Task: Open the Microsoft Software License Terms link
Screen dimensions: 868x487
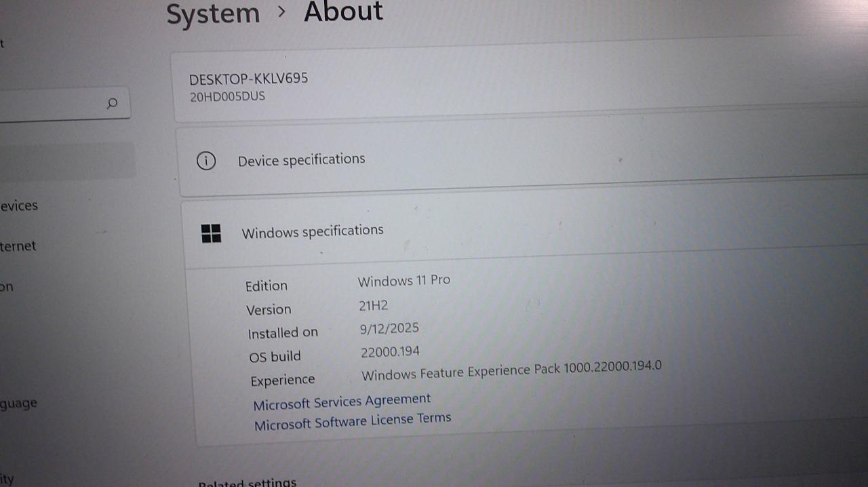Action: tap(353, 421)
